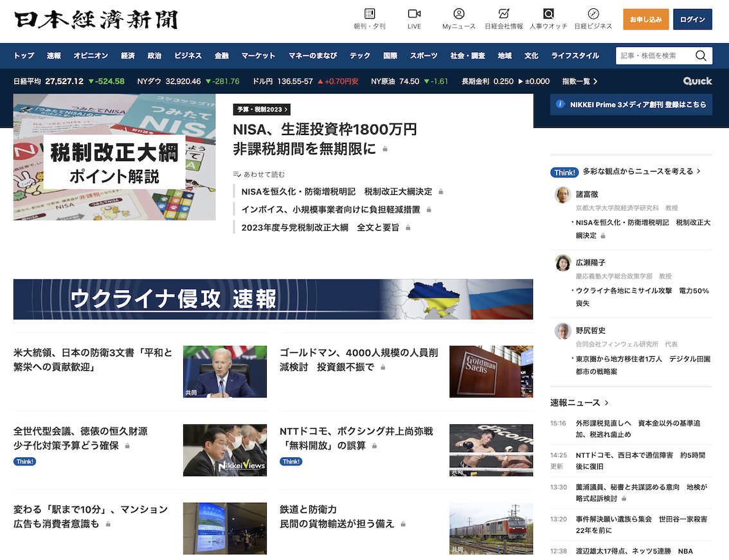Open the Myニュース profile icon
Viewport: 729px width, 560px height.
459,14
